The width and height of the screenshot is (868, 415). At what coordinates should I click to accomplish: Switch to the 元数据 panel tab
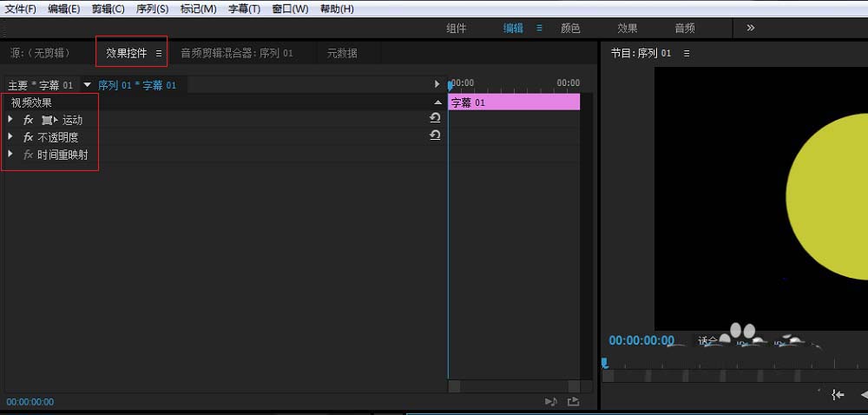coord(341,53)
